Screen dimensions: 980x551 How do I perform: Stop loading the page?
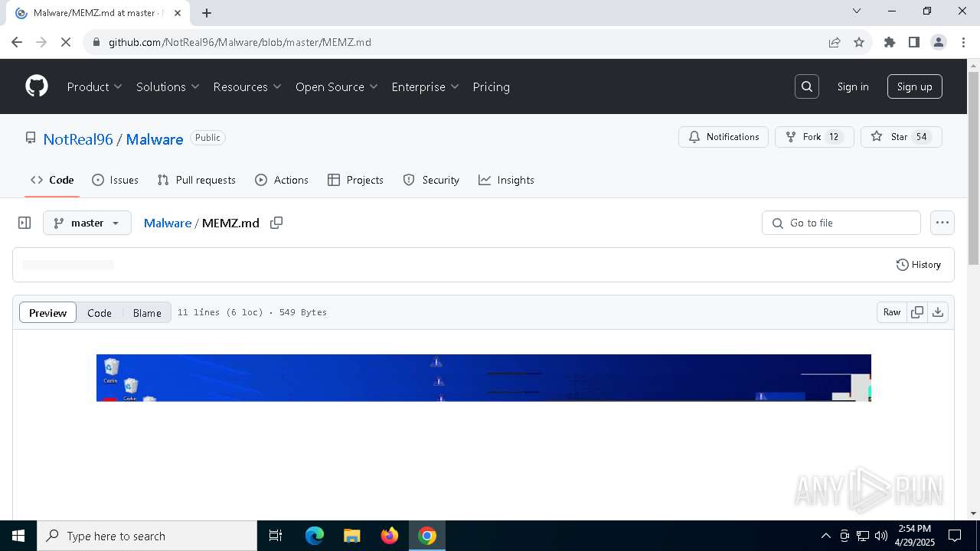click(x=66, y=42)
